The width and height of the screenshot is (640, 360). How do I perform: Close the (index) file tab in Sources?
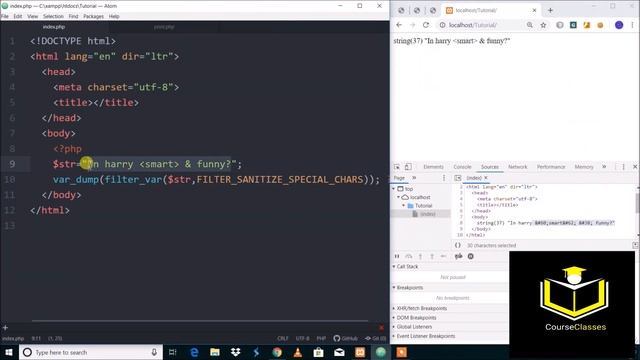pyautogui.click(x=486, y=178)
